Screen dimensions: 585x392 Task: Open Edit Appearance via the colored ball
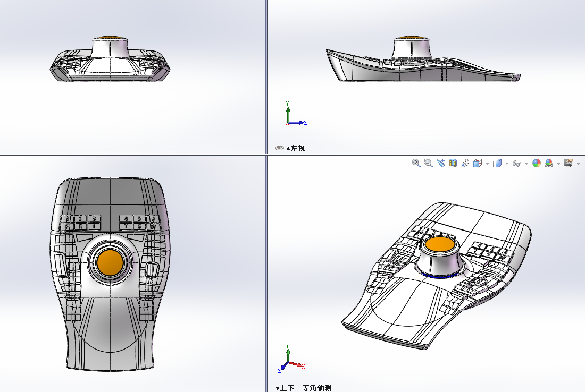pyautogui.click(x=537, y=163)
